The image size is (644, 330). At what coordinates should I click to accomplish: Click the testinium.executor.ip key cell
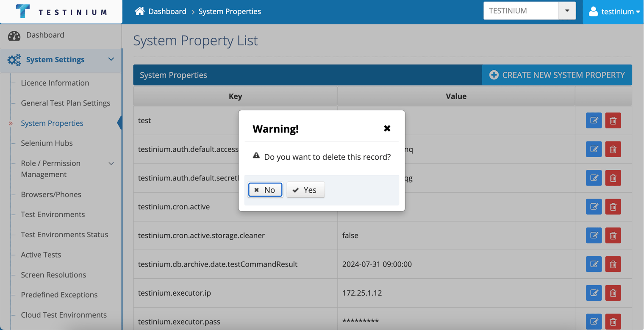click(235, 293)
